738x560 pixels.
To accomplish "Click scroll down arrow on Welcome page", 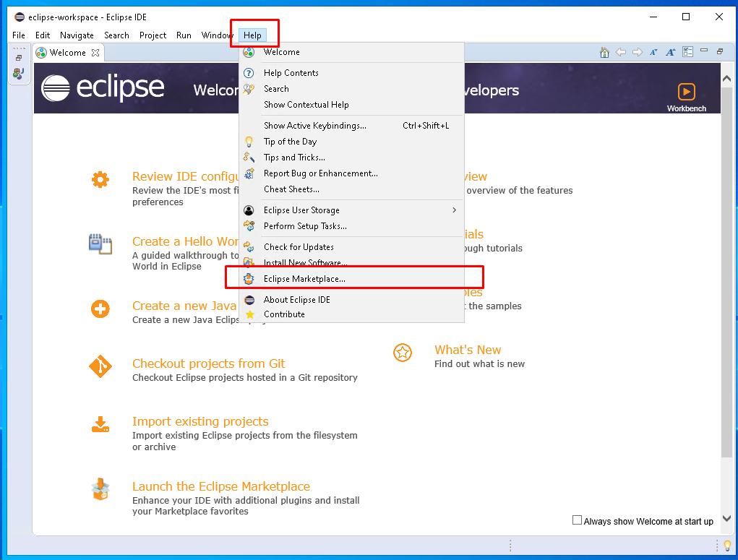I will [726, 519].
